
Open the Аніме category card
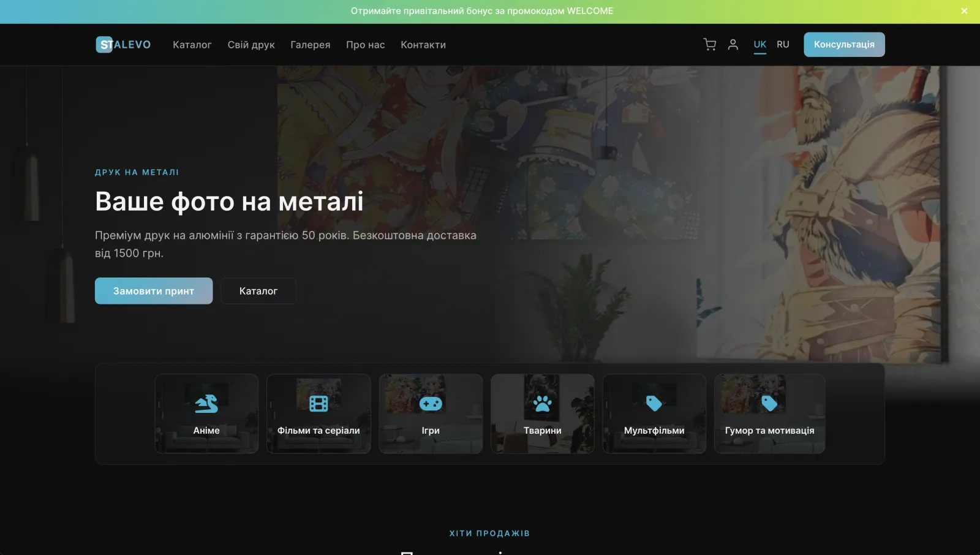pyautogui.click(x=206, y=413)
